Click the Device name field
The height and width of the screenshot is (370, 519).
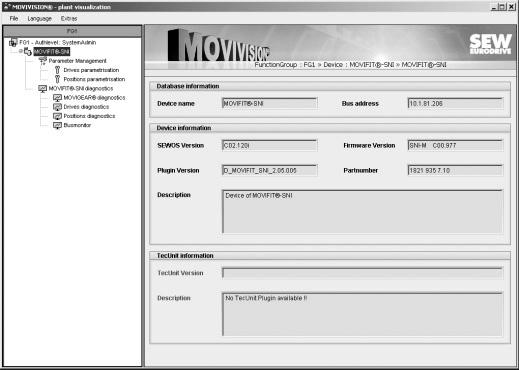pos(269,103)
